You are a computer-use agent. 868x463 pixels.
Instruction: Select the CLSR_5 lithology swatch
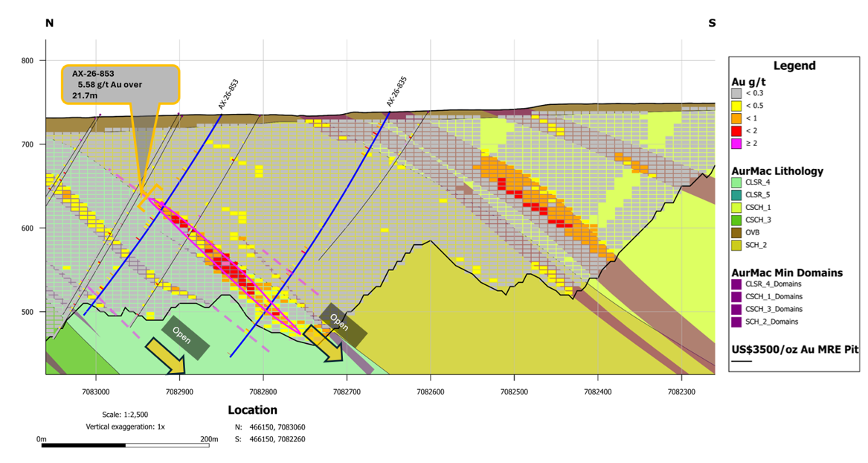[x=736, y=195]
